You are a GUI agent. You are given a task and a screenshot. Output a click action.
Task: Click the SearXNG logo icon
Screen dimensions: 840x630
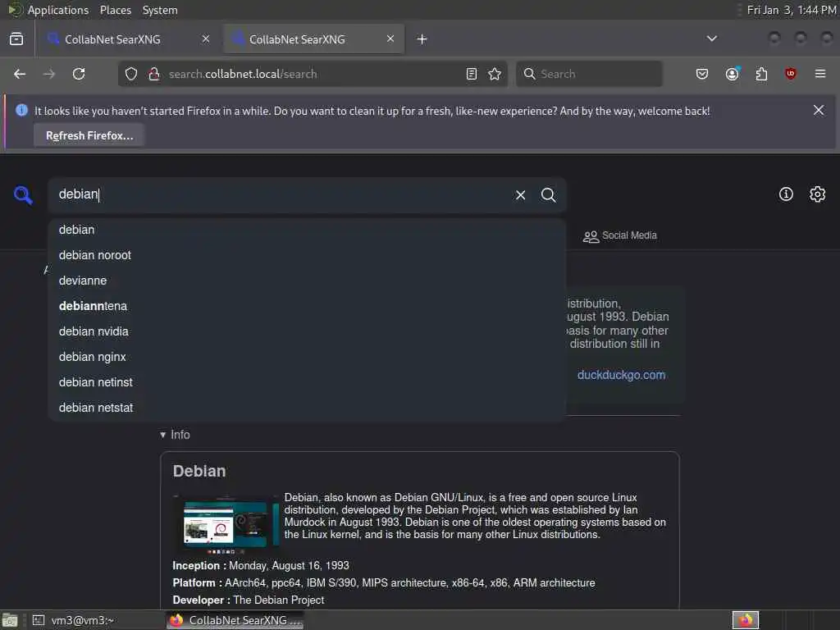click(x=23, y=195)
